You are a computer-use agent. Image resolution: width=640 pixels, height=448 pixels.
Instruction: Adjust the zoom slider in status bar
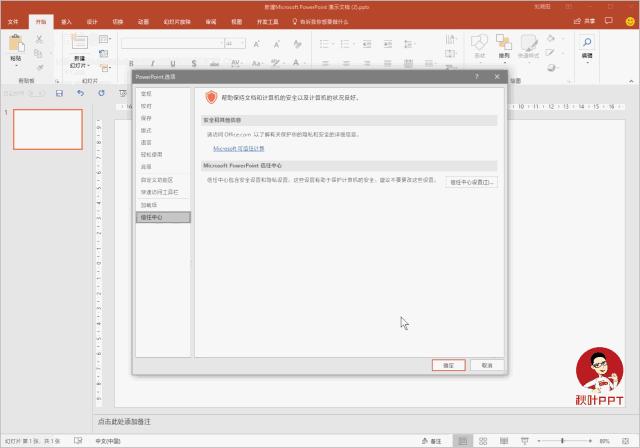[560, 440]
